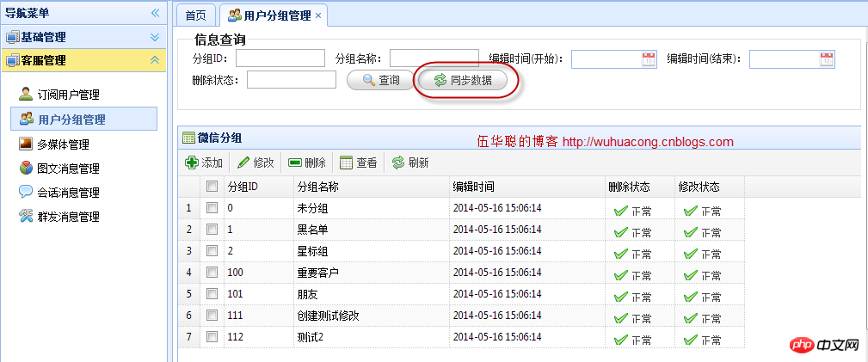Click the 群发消息管理 tools icon
Image resolution: width=868 pixels, height=362 pixels.
[x=26, y=216]
